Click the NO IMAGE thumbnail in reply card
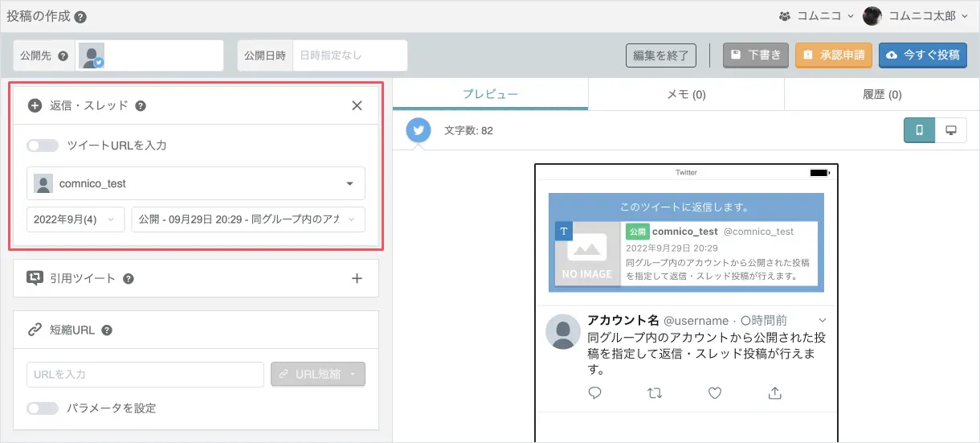The width and height of the screenshot is (980, 443). [587, 254]
